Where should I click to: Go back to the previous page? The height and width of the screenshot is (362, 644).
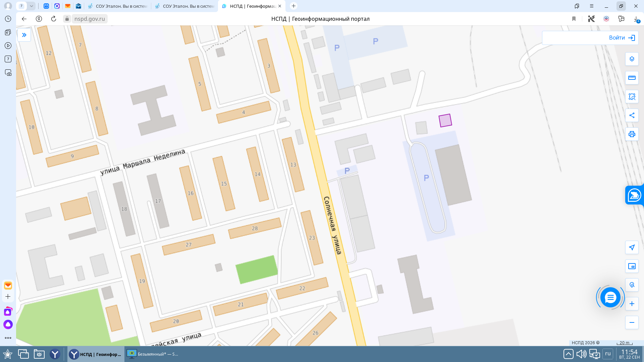coord(24,19)
